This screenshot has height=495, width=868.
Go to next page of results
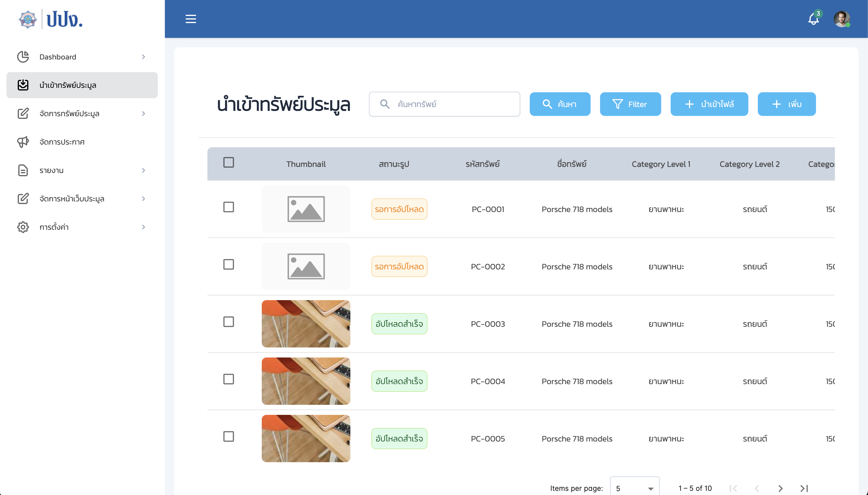pos(780,488)
